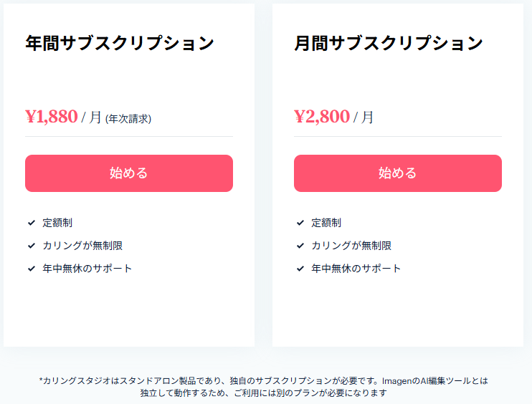The height and width of the screenshot is (404, 532).
Task: Click the ¥2,800 monthly price
Action: tap(322, 117)
